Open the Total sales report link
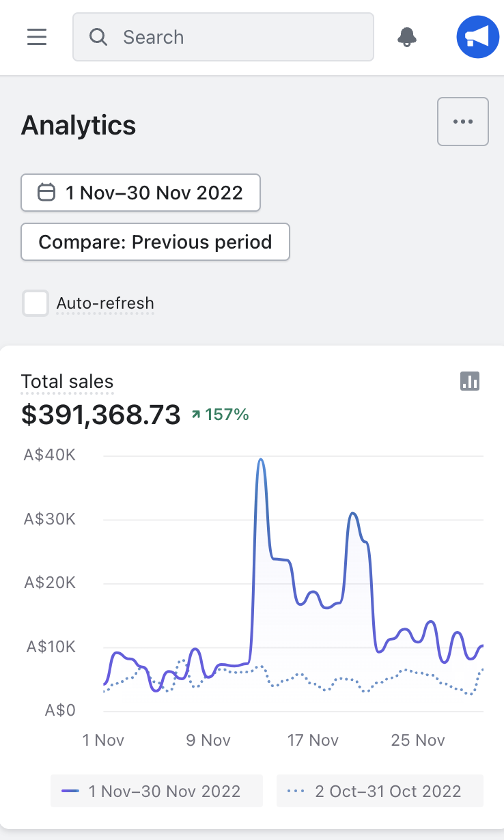Screen dimensions: 504x840 tap(67, 382)
